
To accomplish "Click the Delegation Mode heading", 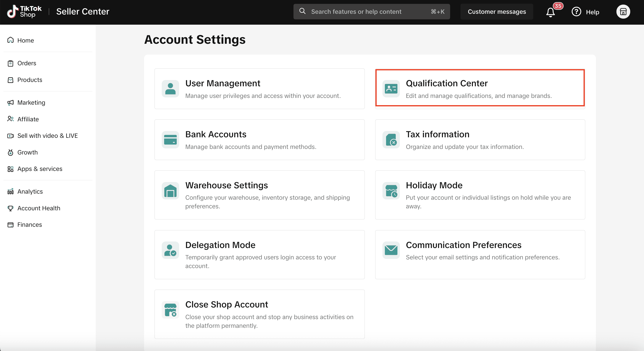I will tap(220, 245).
